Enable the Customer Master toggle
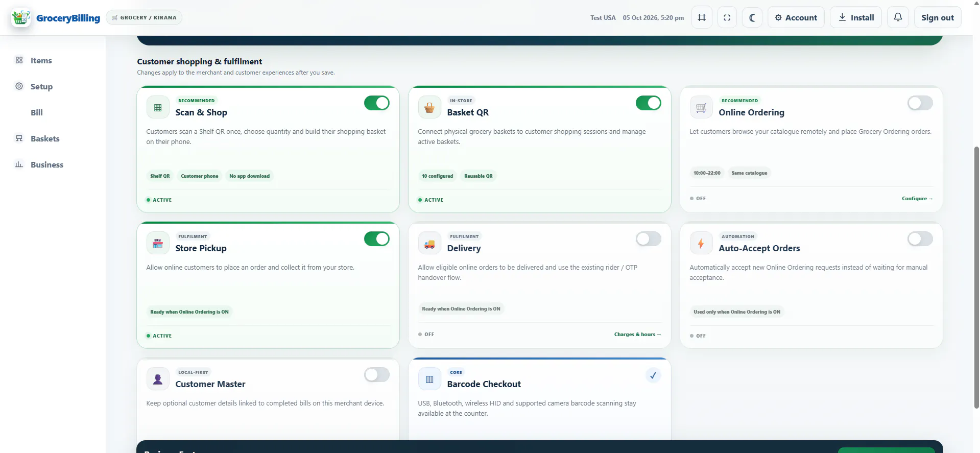This screenshot has height=453, width=980. coord(377,375)
